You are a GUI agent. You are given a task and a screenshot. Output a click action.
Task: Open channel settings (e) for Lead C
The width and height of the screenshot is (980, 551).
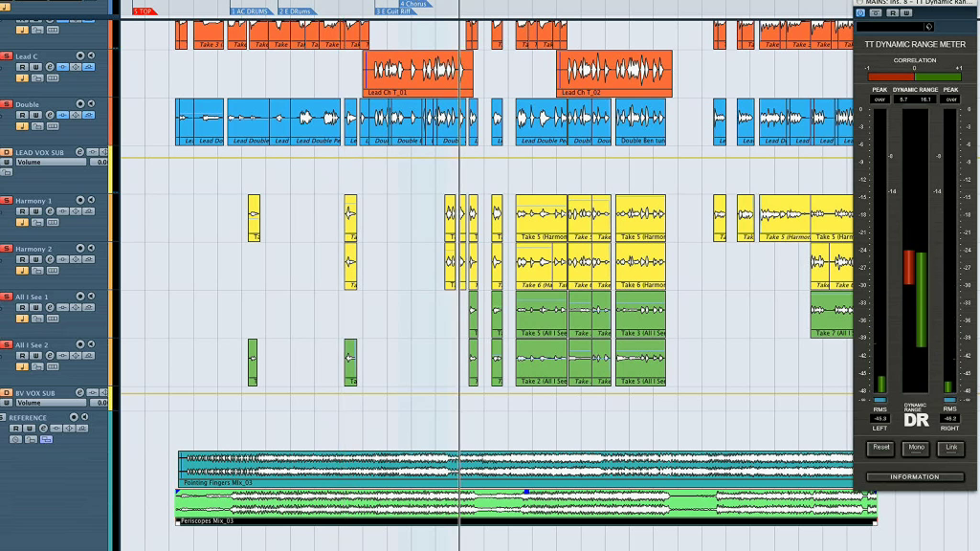(50, 67)
